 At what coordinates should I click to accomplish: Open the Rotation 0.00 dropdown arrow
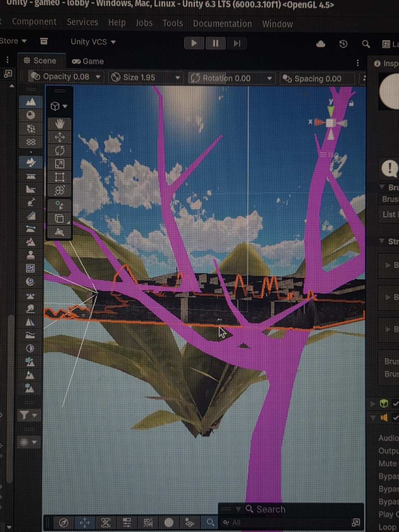270,78
